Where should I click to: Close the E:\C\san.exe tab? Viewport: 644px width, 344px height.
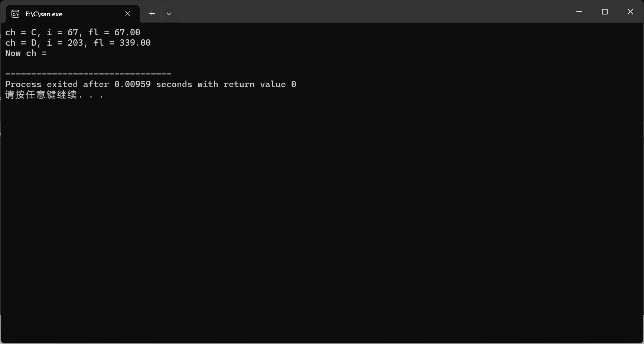coord(128,14)
